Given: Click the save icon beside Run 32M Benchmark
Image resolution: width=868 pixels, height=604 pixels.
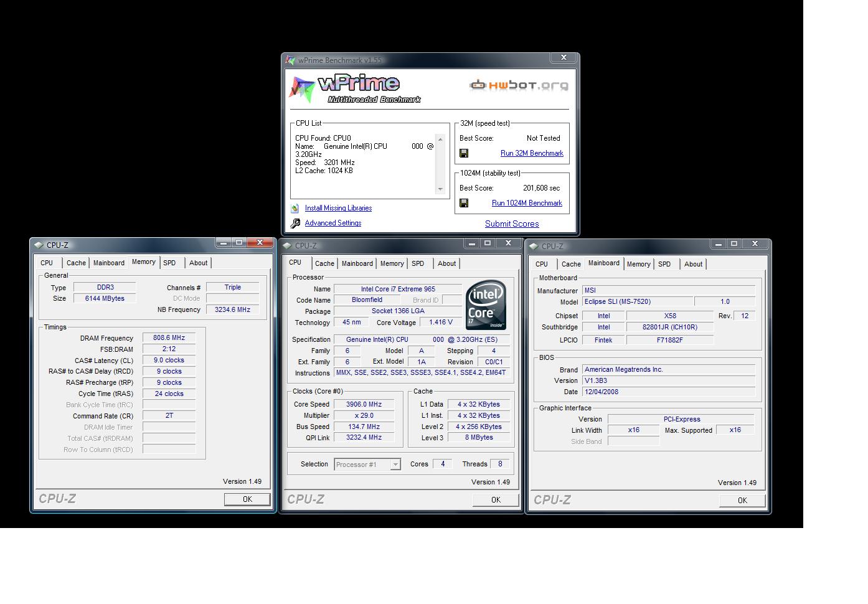Looking at the screenshot, I should 464,153.
